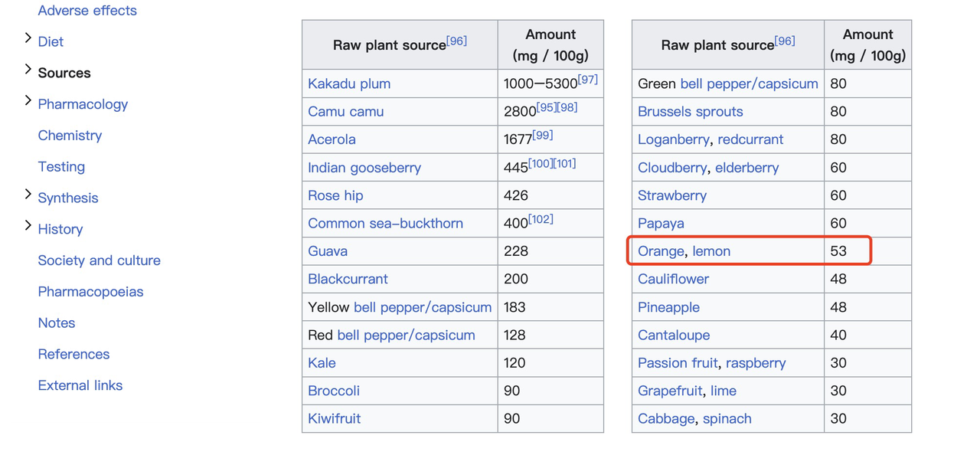Follow the Camu camu link
Screen dimensions: 980x455
346,112
